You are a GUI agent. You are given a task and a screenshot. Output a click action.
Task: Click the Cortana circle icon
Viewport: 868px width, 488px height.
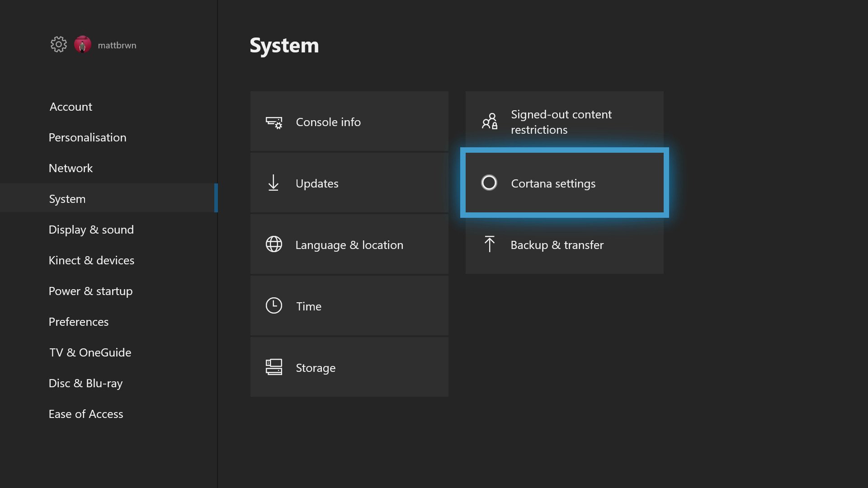pos(489,183)
